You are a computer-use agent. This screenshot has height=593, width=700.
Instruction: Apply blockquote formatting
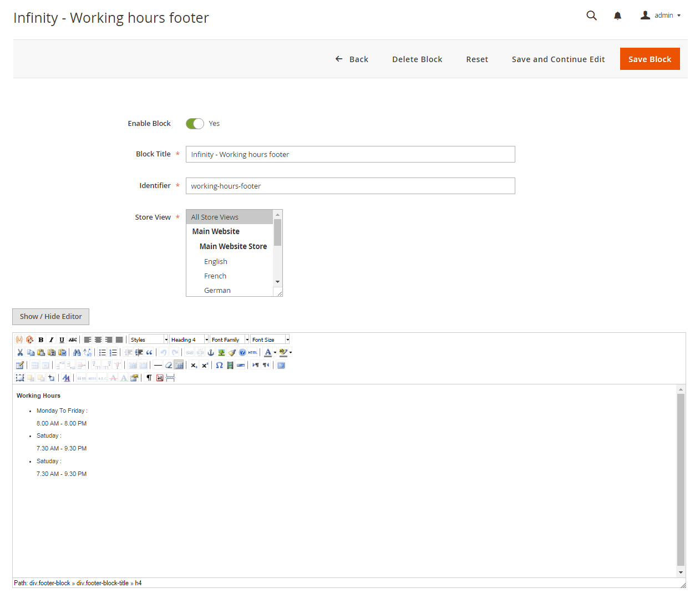coord(149,352)
